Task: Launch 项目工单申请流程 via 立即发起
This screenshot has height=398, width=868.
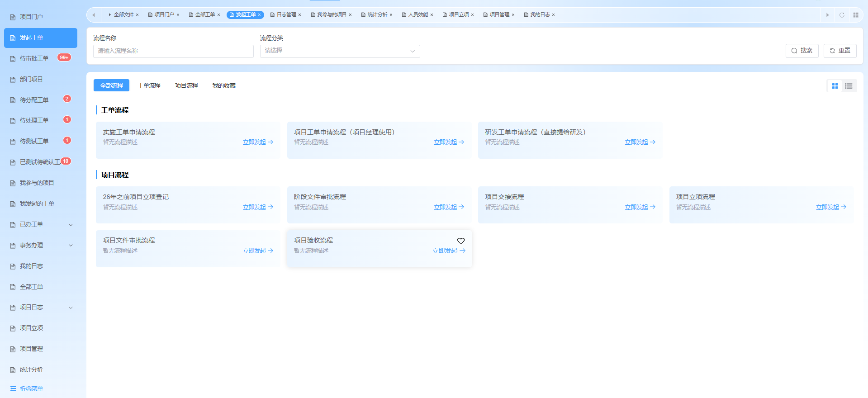Action: (x=449, y=142)
